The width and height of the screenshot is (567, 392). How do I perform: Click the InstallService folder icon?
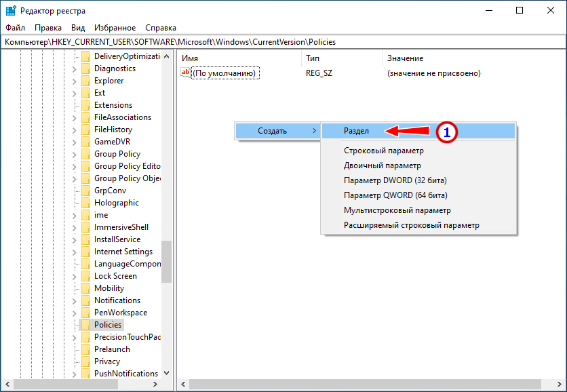(x=85, y=240)
